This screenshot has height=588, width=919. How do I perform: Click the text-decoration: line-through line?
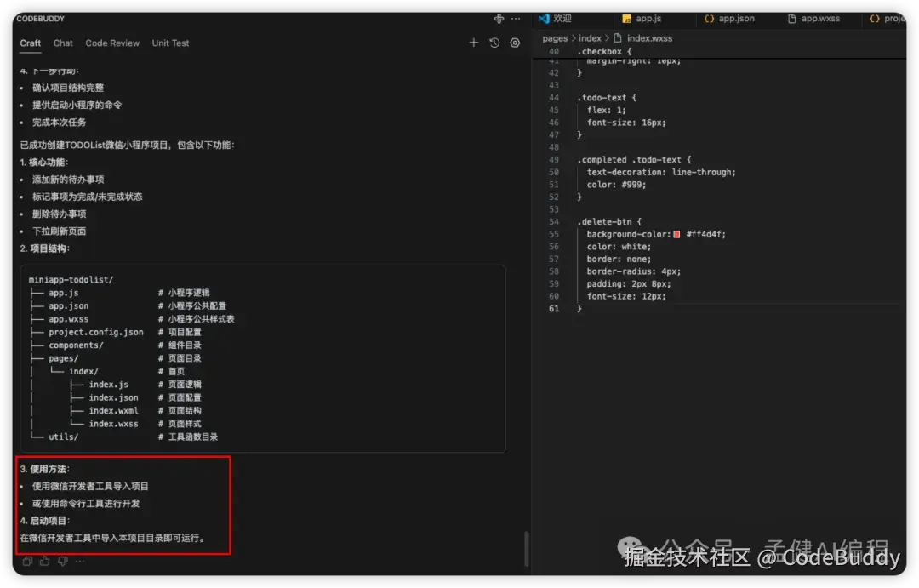coord(661,173)
